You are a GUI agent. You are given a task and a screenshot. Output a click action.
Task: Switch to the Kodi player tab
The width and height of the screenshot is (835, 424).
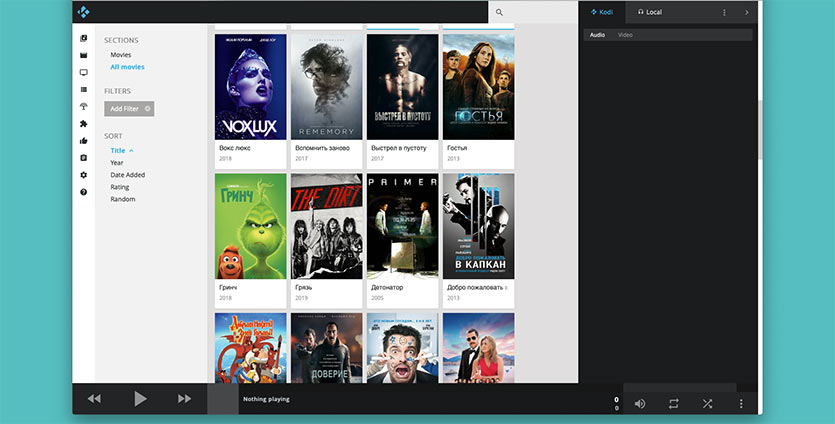coord(602,12)
